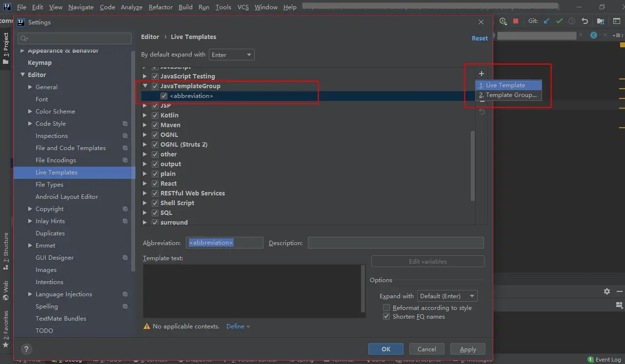Click the per-project icon next to Spelling
The image size is (625, 364).
click(x=125, y=307)
